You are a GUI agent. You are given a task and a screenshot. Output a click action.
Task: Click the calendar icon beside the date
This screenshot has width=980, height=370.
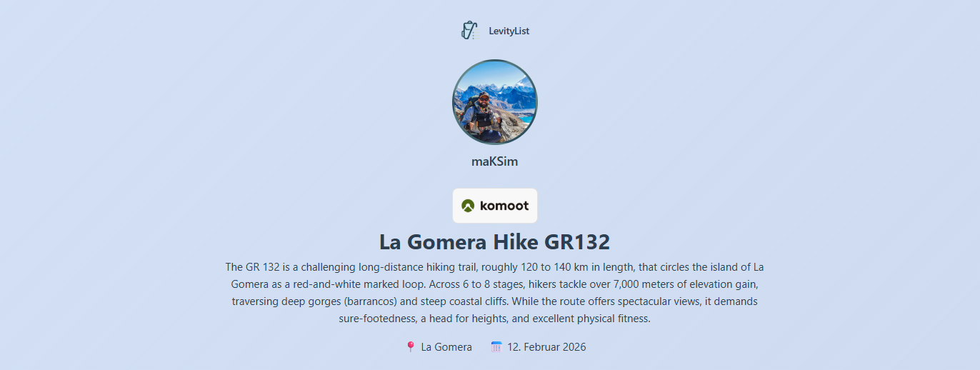tap(496, 346)
